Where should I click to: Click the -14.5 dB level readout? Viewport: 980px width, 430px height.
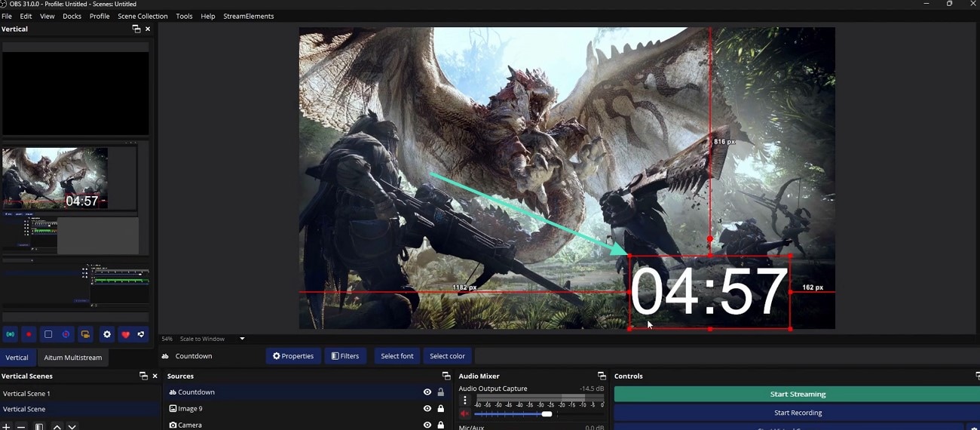click(590, 389)
